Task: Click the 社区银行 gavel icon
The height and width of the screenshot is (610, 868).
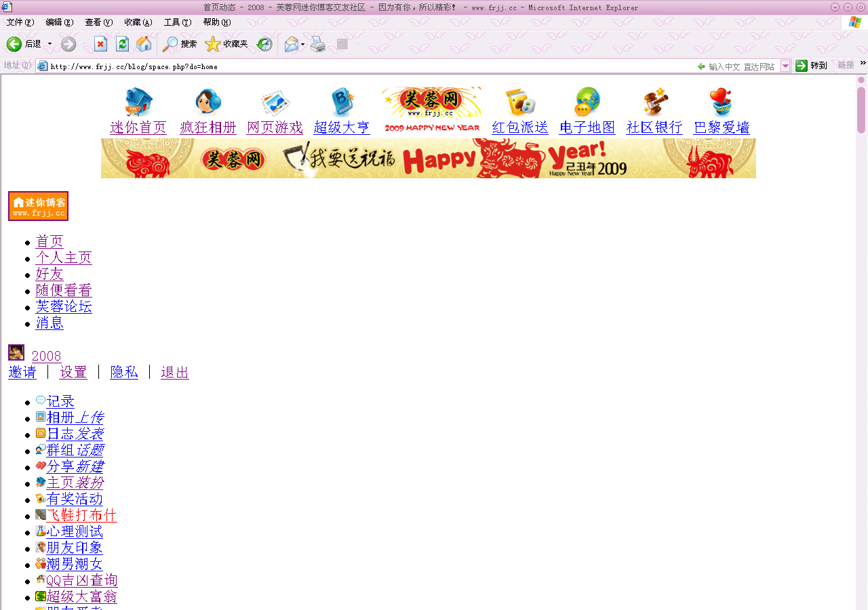Action: (655, 102)
